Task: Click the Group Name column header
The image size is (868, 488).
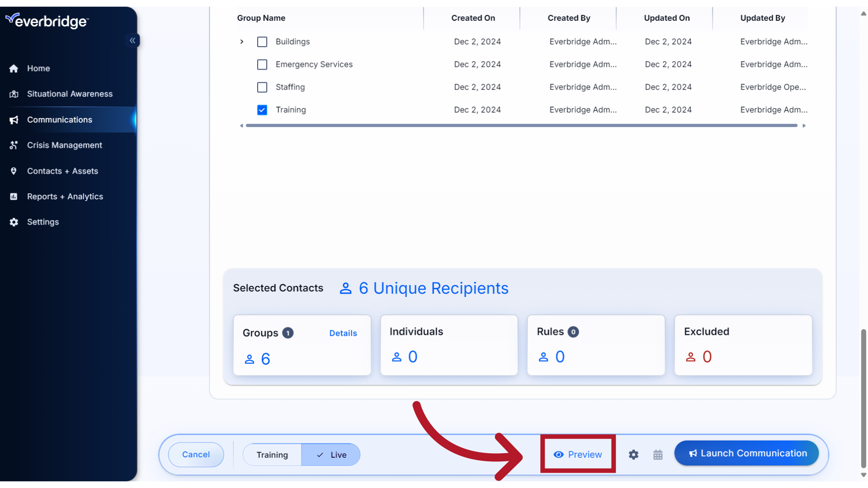Action: click(x=261, y=18)
